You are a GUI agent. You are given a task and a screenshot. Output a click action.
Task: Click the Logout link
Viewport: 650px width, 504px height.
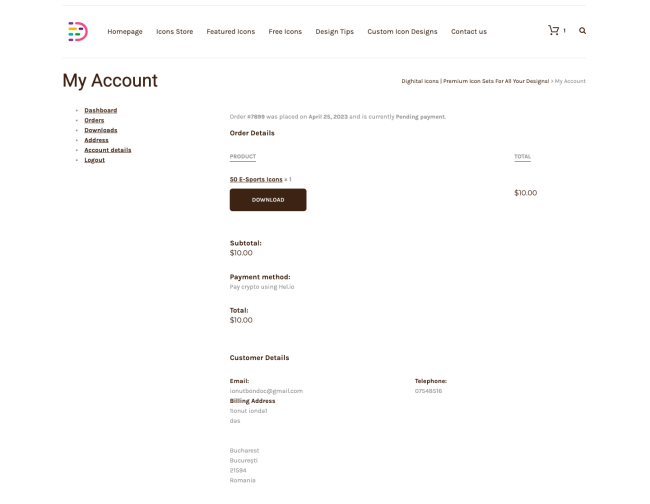point(94,160)
